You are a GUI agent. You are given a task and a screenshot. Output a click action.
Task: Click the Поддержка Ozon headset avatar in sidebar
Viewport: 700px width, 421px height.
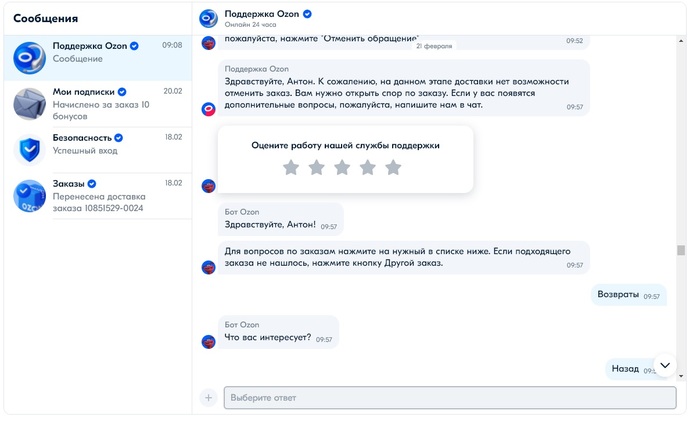[29, 58]
